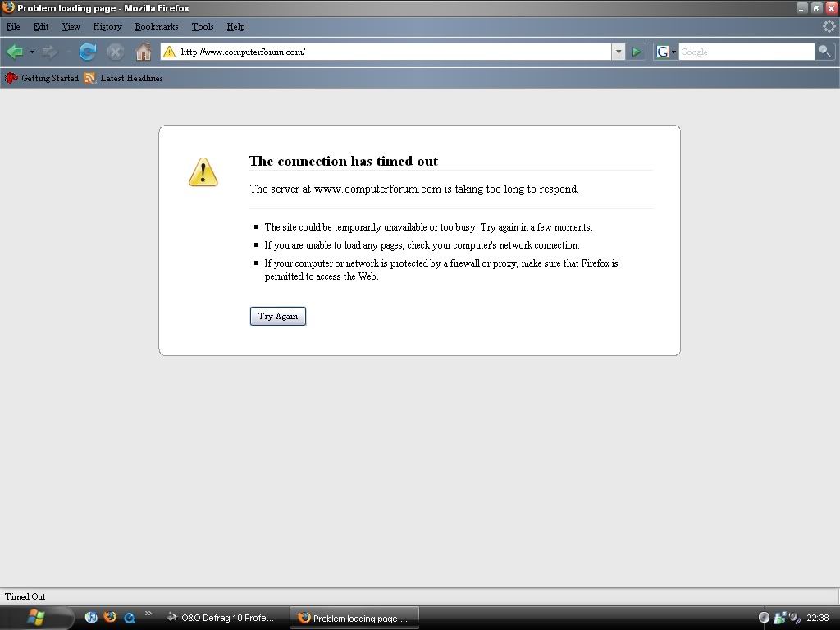Open the Tools menu
The image size is (840, 630).
tap(203, 26)
